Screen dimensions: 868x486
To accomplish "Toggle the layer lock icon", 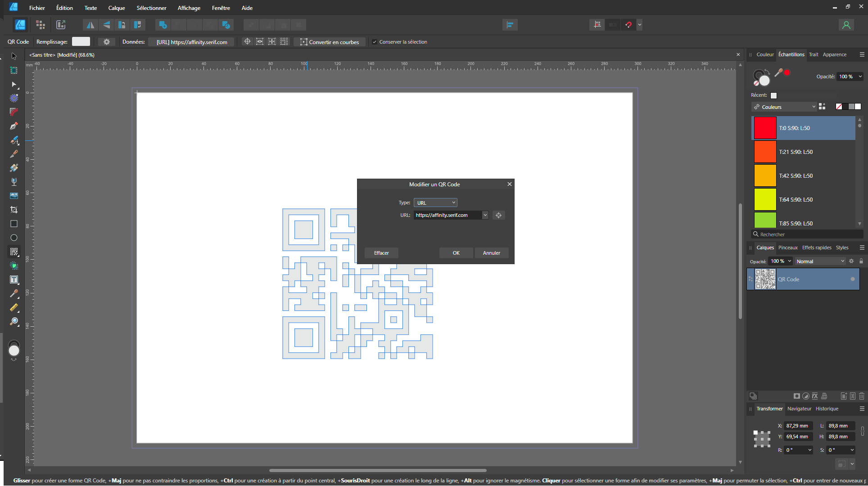I will point(861,261).
